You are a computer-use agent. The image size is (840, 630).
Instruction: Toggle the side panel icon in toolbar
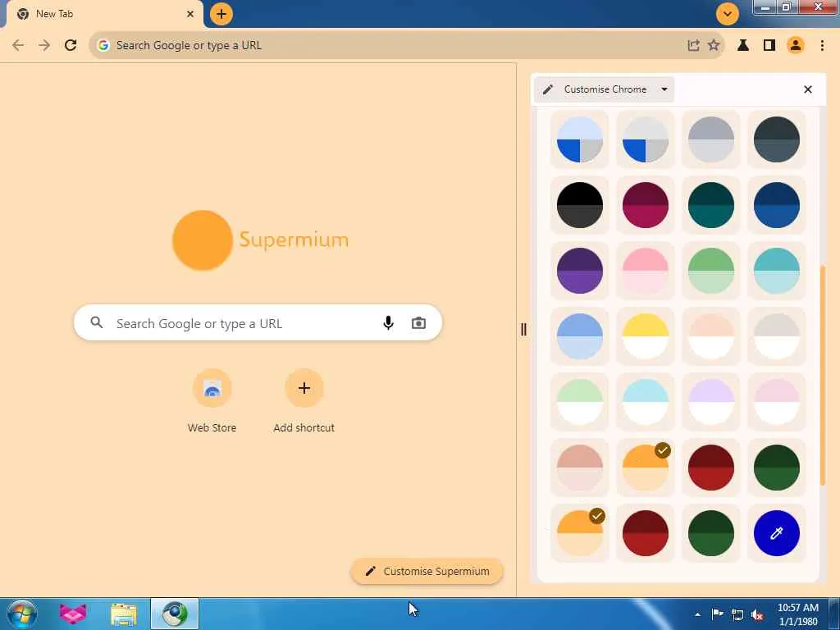[769, 46]
